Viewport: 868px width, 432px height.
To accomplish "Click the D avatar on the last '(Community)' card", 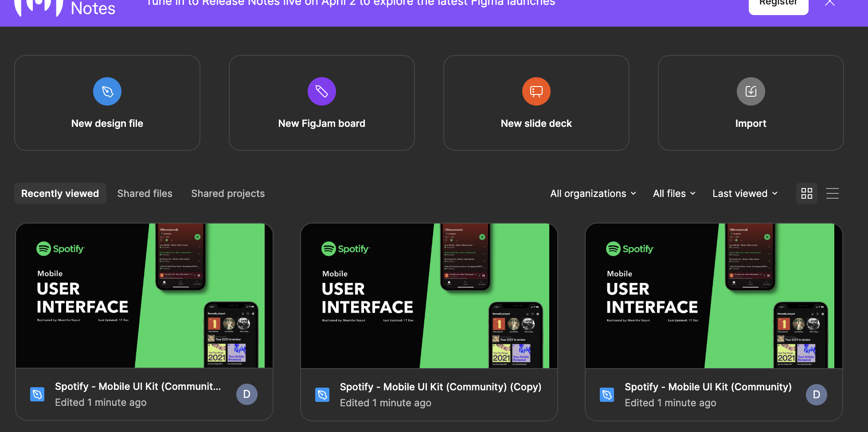I will tap(817, 395).
